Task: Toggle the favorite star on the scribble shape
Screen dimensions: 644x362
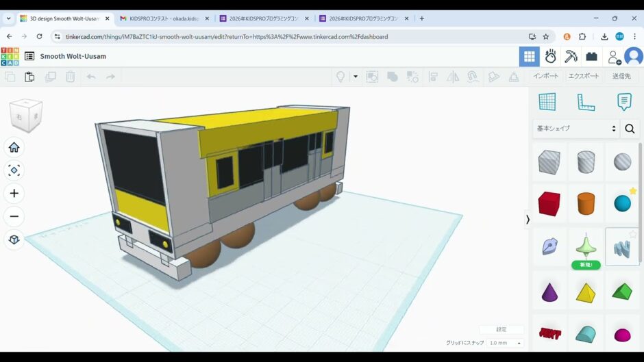Action: (633, 234)
